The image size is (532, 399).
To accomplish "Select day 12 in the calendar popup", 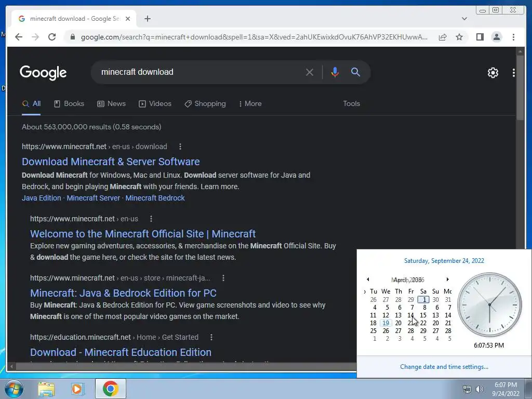I will pyautogui.click(x=386, y=315).
